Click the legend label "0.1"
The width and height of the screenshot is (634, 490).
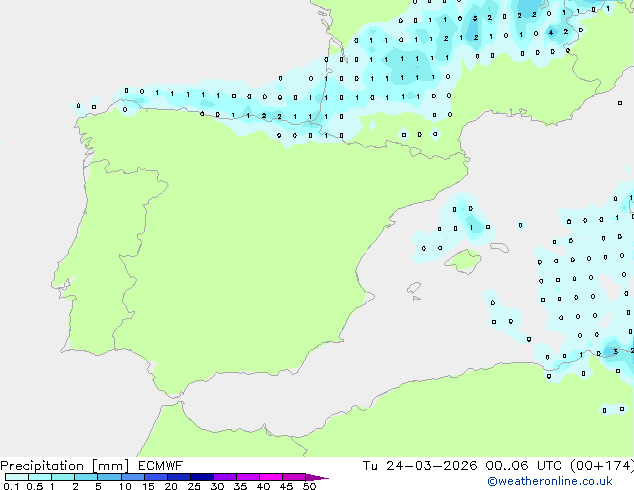[x=11, y=486]
